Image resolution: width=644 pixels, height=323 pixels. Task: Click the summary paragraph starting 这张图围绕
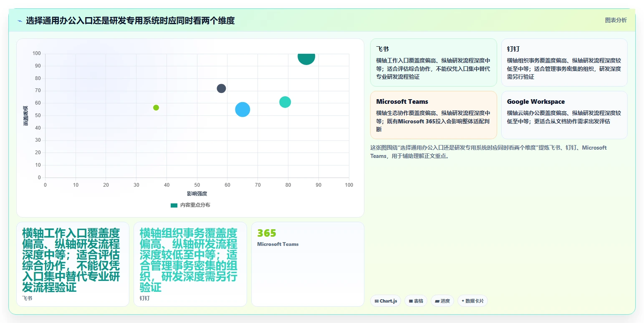tap(488, 152)
